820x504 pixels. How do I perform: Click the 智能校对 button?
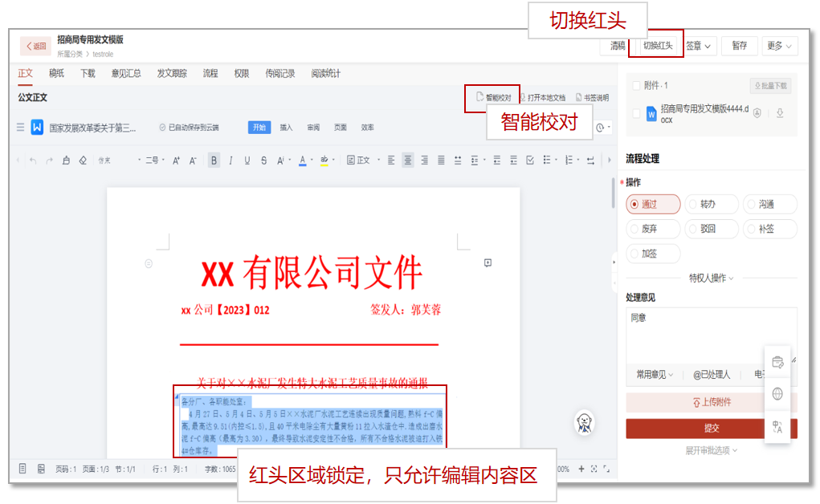[494, 98]
